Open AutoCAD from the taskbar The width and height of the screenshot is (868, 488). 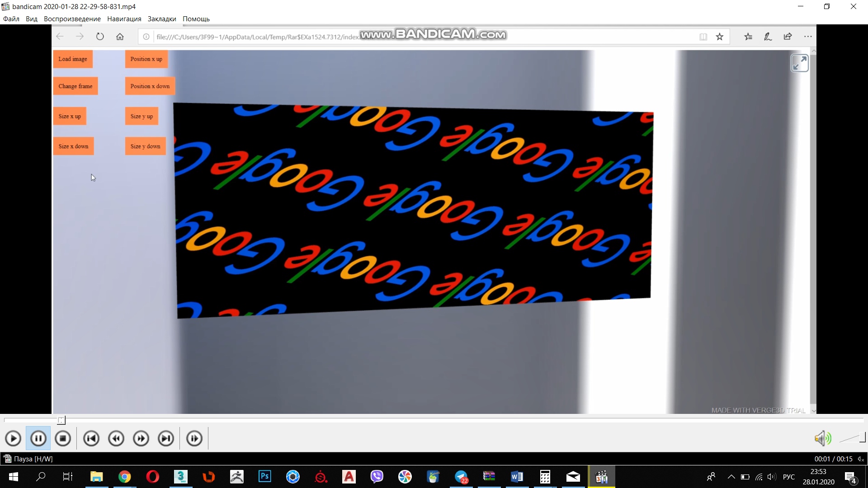click(x=349, y=477)
